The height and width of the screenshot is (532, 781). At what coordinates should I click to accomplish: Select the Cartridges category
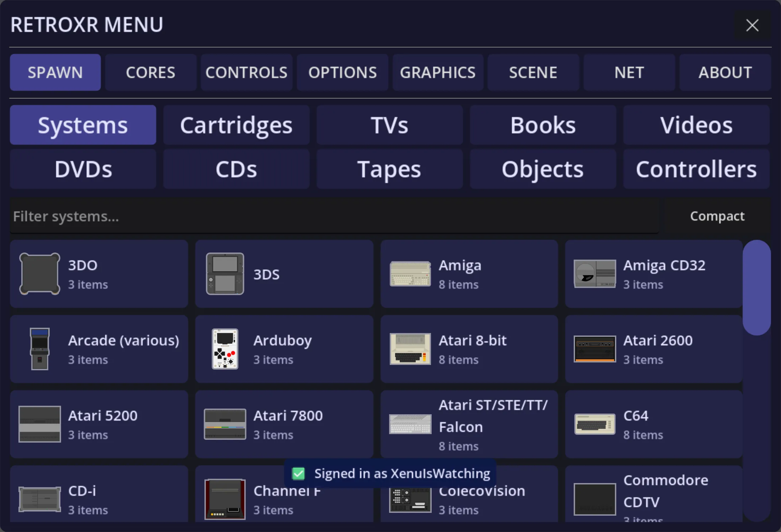[236, 125]
